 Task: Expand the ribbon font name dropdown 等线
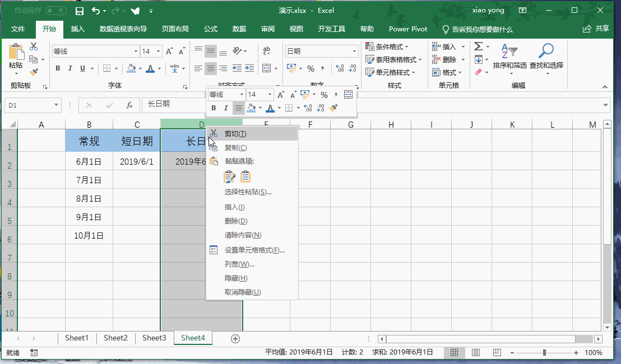point(135,52)
